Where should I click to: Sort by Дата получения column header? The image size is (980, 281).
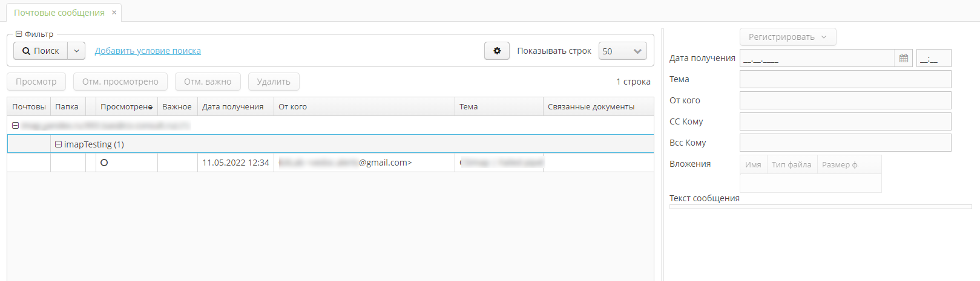[235, 106]
